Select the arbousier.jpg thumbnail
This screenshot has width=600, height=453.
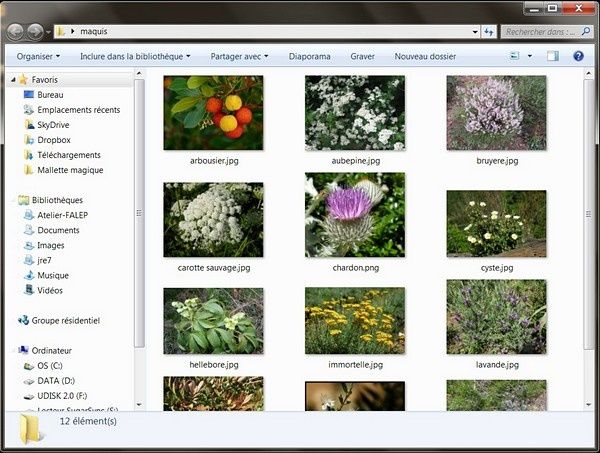tap(213, 112)
